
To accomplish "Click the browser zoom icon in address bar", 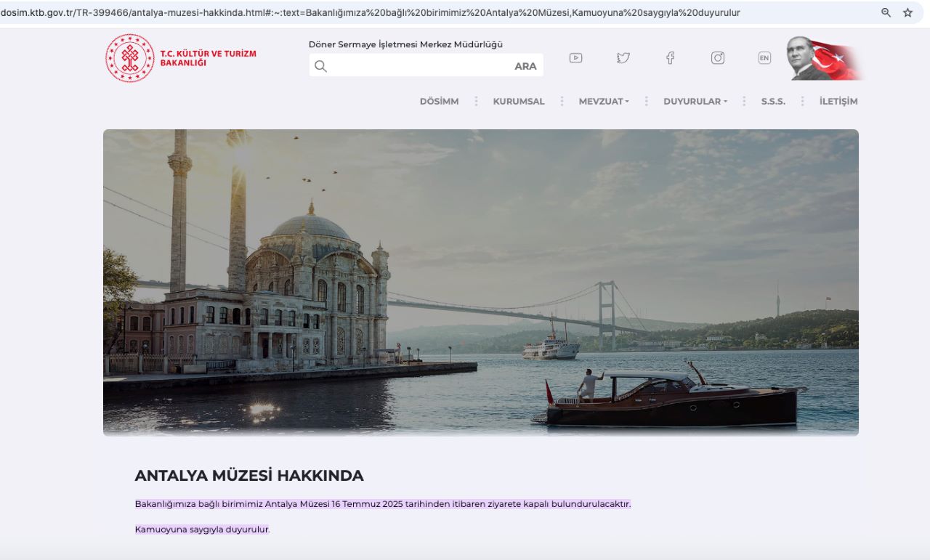I will [x=886, y=12].
